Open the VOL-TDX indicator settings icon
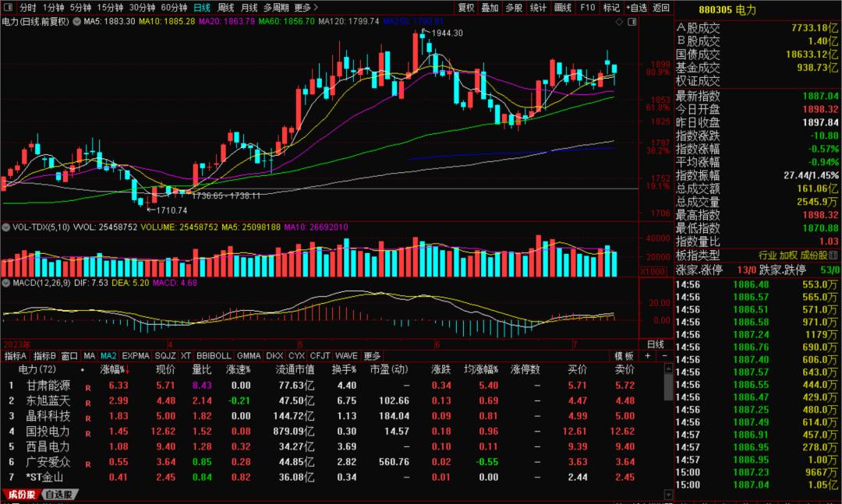The image size is (842, 504). click(6, 227)
